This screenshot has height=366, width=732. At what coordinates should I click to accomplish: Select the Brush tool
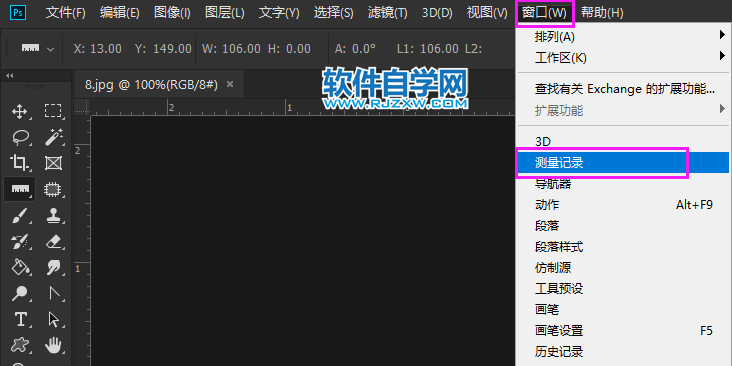tap(19, 216)
